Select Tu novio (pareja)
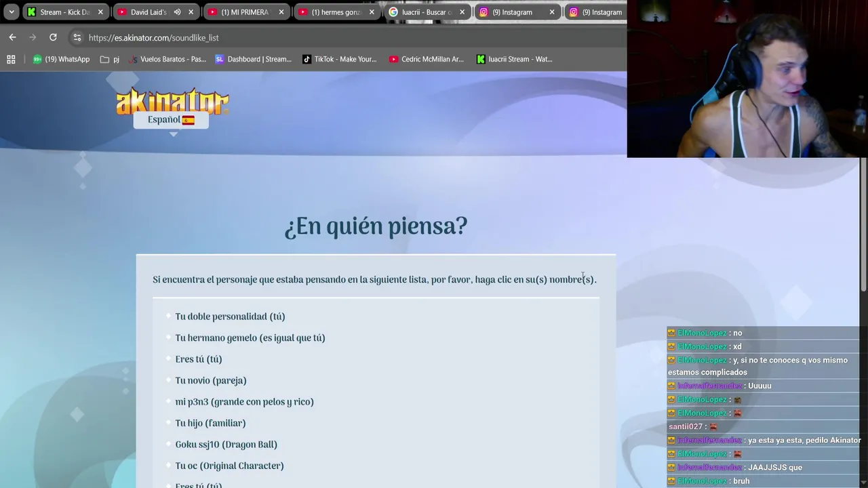Screen dimensions: 868x488 (x=211, y=380)
